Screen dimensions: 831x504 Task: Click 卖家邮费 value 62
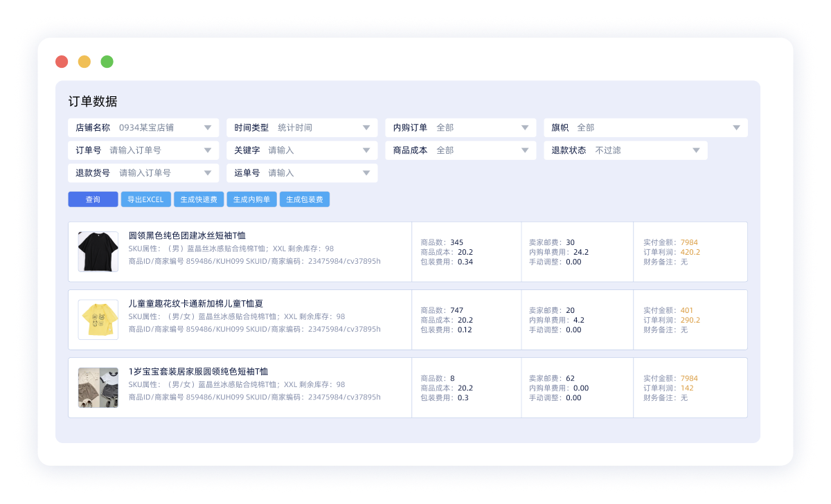coord(571,378)
